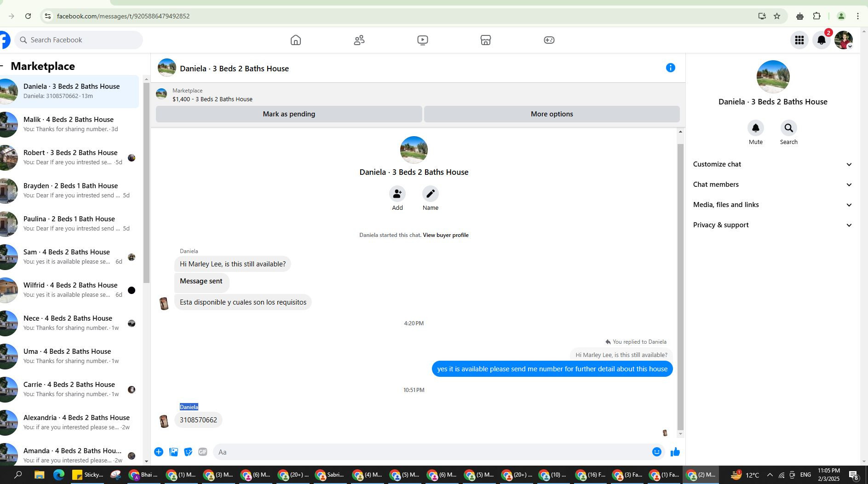
Task: Open Windows taskbar search
Action: click(x=18, y=475)
